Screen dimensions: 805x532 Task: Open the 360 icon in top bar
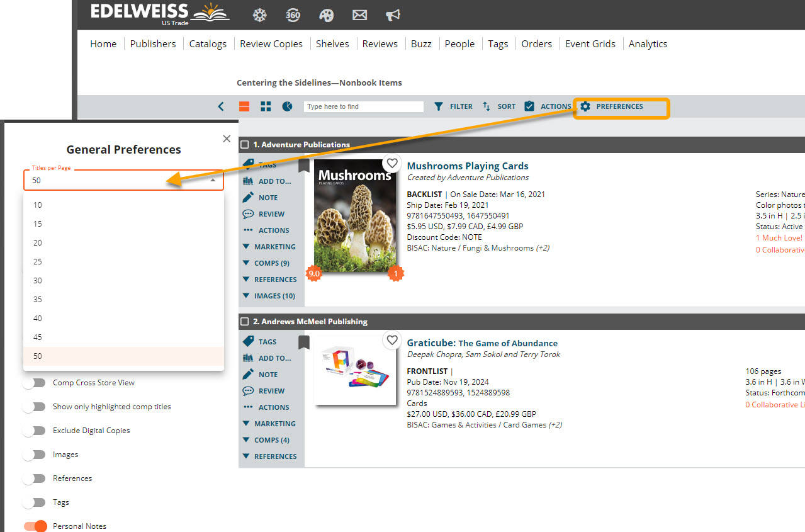pyautogui.click(x=293, y=15)
